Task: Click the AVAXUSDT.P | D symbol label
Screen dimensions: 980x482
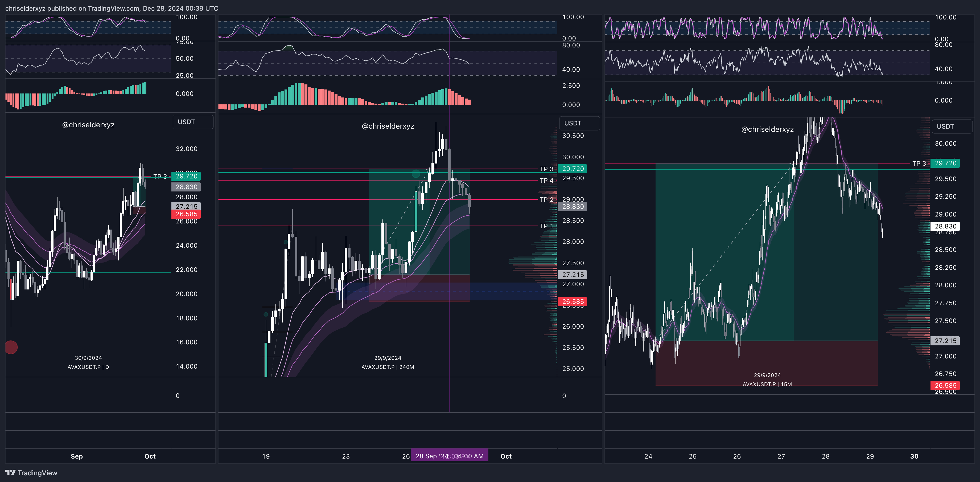Action: (88, 367)
